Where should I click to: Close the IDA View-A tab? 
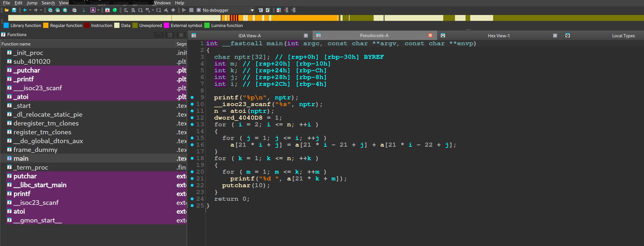pyautogui.click(x=306, y=36)
